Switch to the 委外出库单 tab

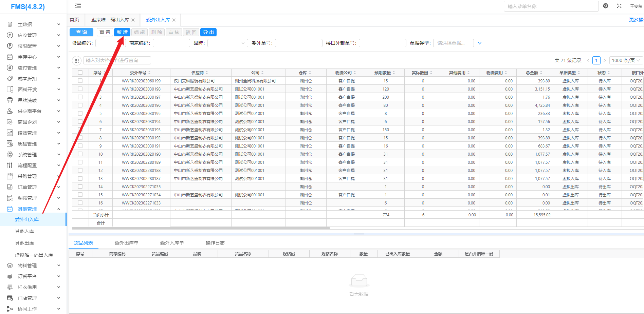click(126, 243)
